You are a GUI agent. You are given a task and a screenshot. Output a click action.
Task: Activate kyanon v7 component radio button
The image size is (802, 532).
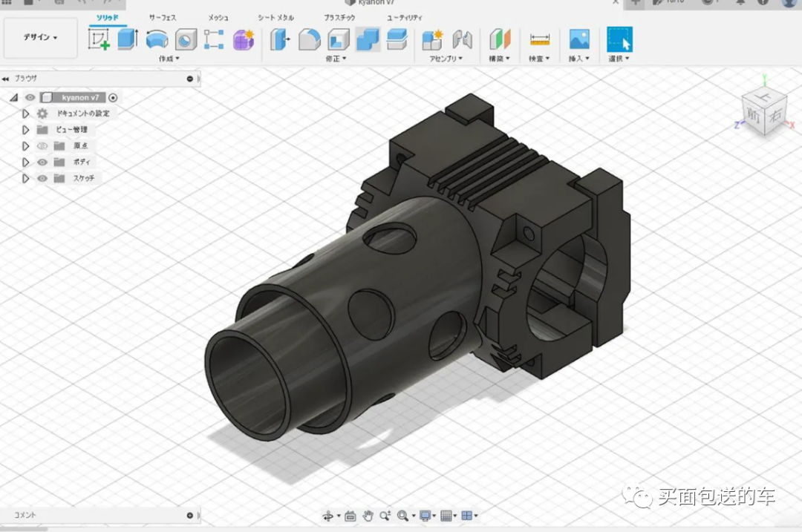click(x=113, y=97)
